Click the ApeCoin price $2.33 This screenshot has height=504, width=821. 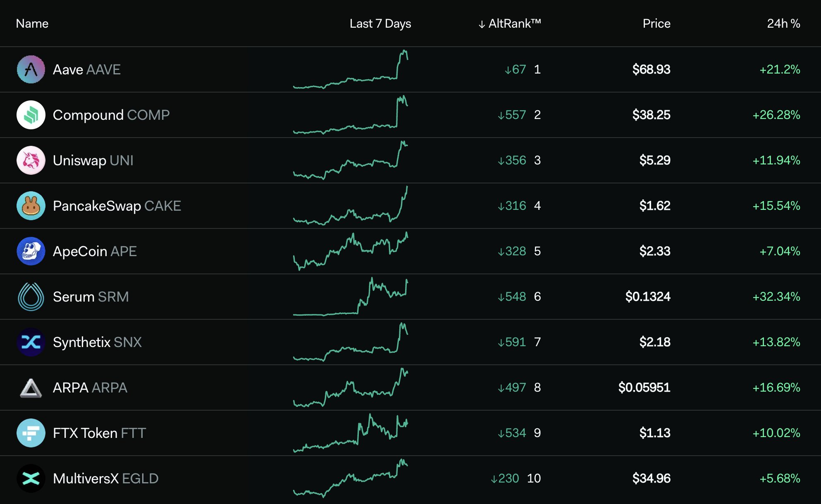(x=655, y=251)
